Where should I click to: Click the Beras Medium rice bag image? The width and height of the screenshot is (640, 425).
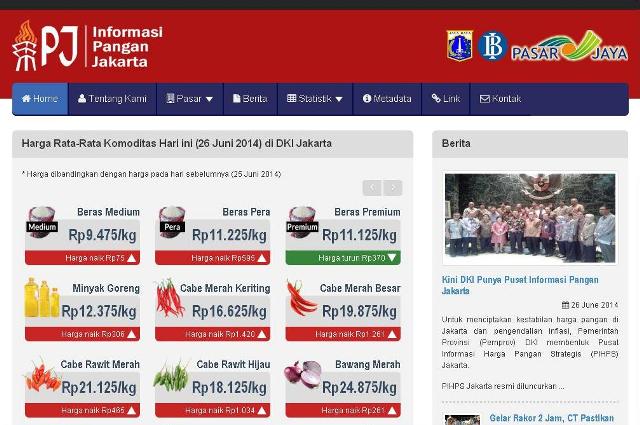click(42, 222)
